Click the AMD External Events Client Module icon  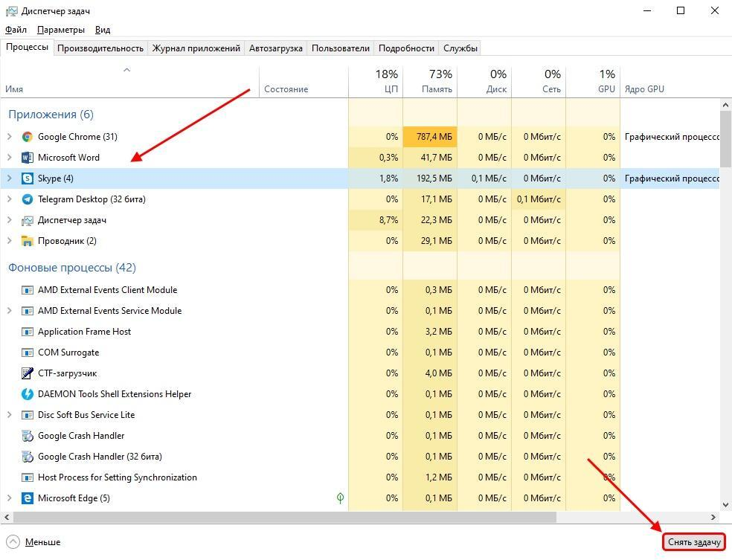[28, 290]
